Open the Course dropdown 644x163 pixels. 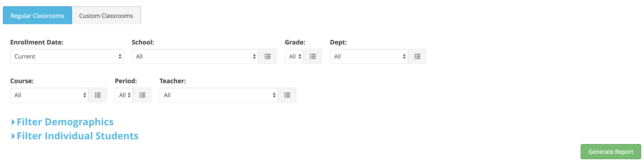[49, 95]
